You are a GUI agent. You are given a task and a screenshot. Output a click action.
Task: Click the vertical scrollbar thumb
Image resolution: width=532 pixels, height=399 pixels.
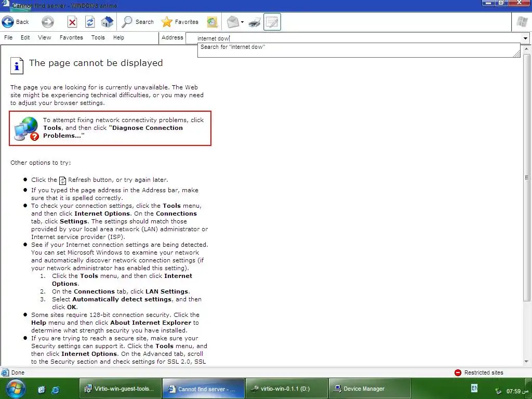pyautogui.click(x=527, y=177)
